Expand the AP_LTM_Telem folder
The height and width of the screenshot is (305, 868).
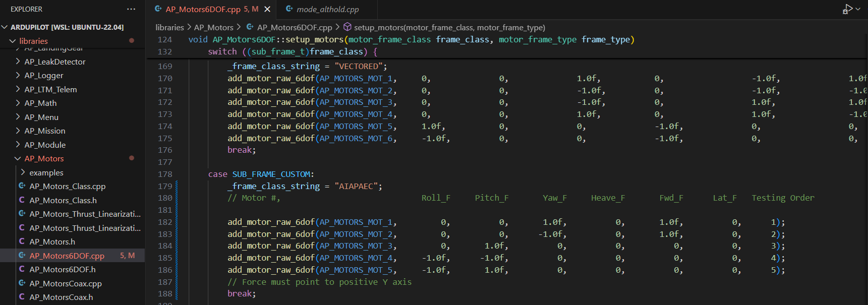[18, 89]
